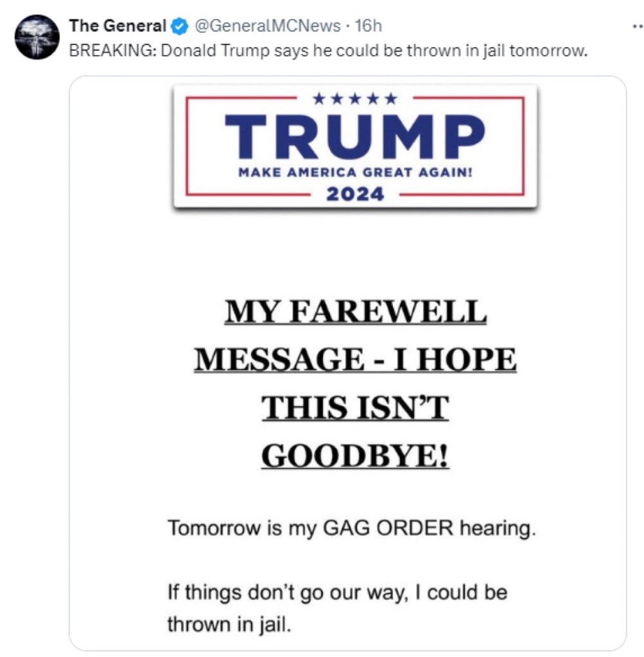Click the large TRUMP word in the banner
644x657 pixels.
coord(355,138)
